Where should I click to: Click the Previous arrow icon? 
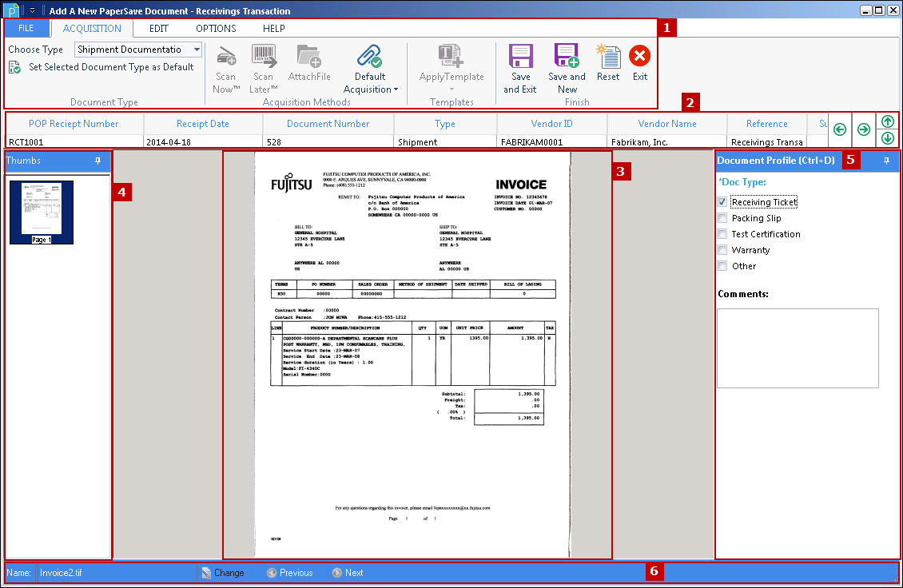[272, 573]
